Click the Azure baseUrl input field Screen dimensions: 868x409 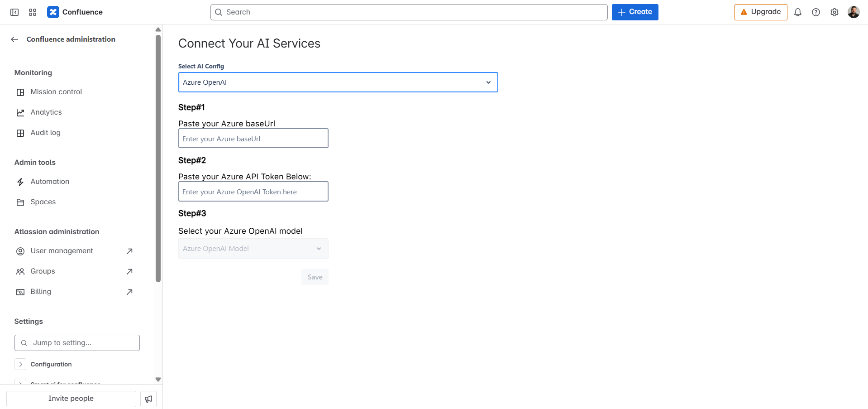coord(253,139)
